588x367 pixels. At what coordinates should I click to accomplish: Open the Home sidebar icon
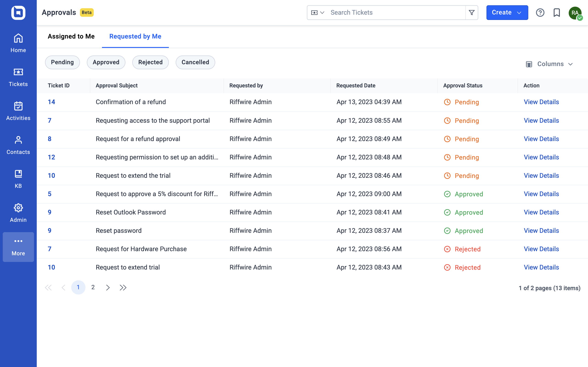18,43
